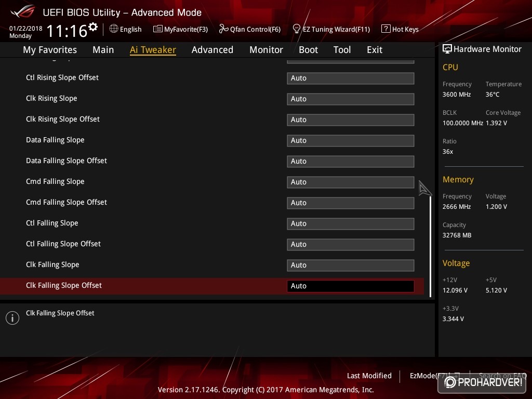Open Ctl Rising Slope Offset Auto field
532x399 pixels.
[351, 78]
